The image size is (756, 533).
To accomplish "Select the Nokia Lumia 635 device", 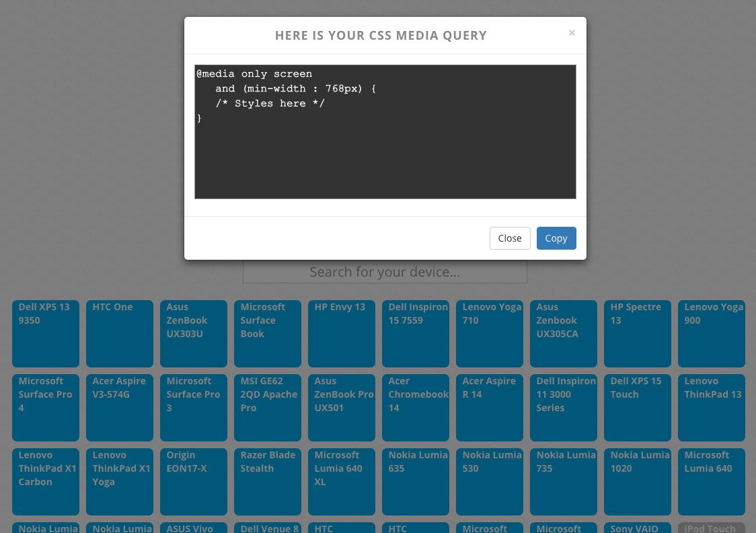I will [x=415, y=481].
